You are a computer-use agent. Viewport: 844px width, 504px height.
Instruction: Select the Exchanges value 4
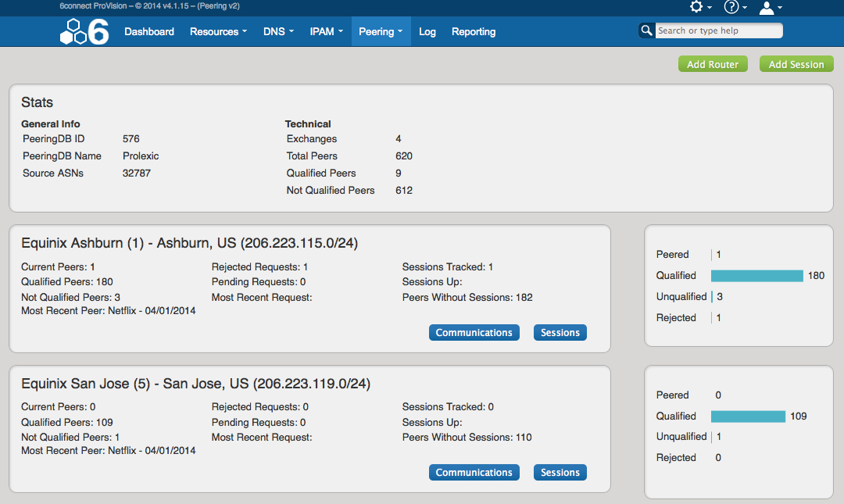click(x=399, y=139)
